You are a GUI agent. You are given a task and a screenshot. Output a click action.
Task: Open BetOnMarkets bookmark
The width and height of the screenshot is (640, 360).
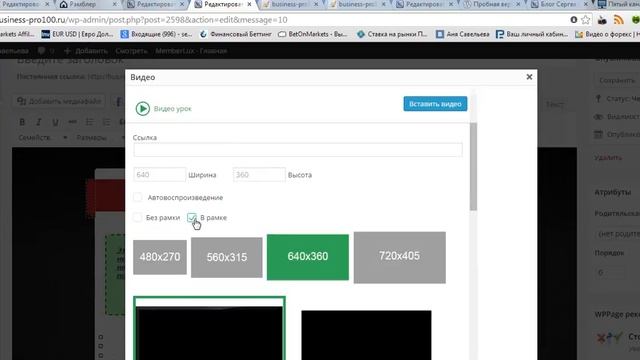click(313, 34)
